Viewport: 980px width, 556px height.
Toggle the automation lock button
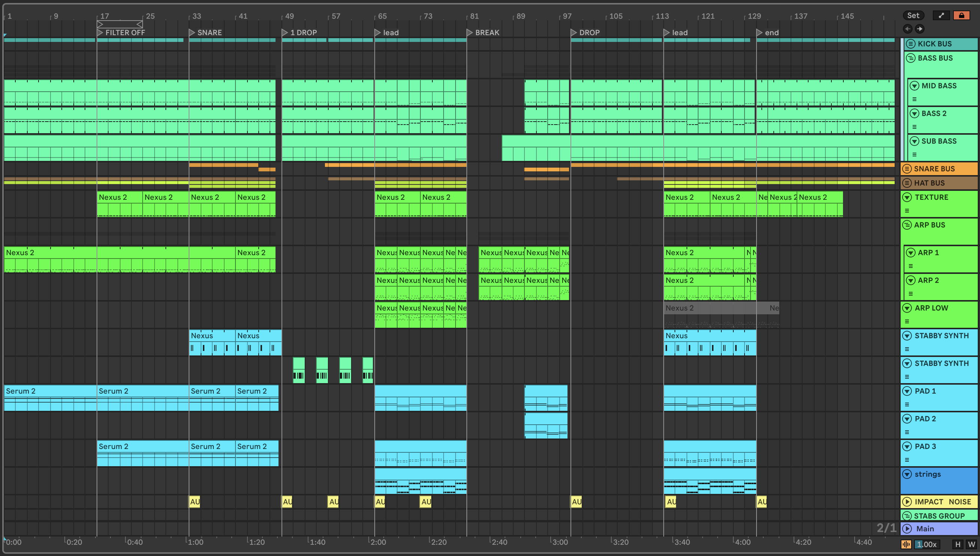coord(961,15)
